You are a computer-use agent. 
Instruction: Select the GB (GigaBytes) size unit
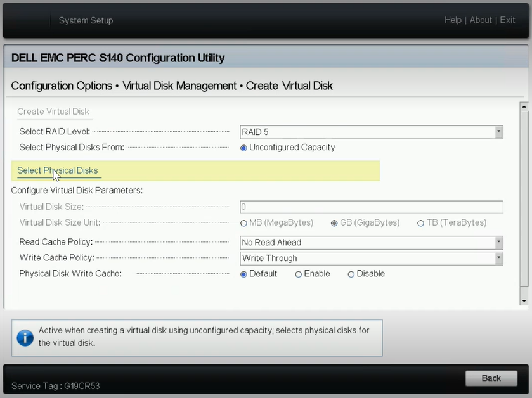tap(334, 223)
